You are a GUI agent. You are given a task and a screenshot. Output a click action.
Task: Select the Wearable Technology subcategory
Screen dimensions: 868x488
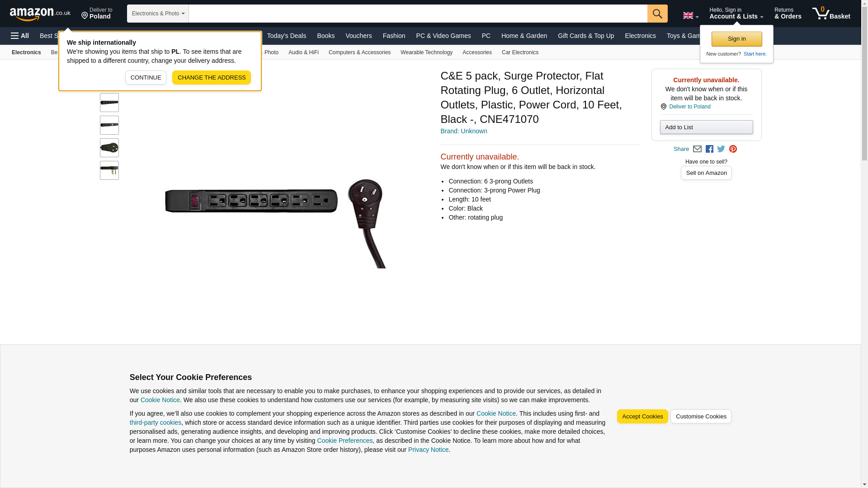tap(426, 52)
